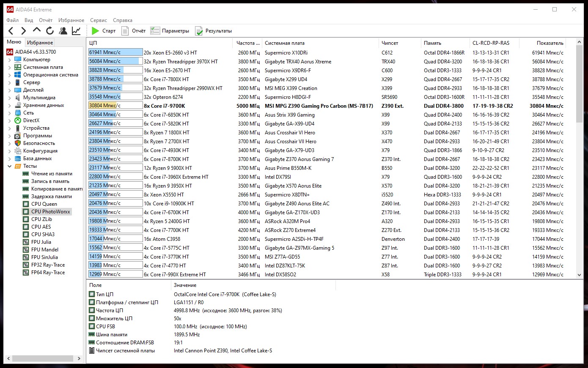The height and width of the screenshot is (368, 588).
Task: Expand the Дисплей tree node
Action: [10, 90]
